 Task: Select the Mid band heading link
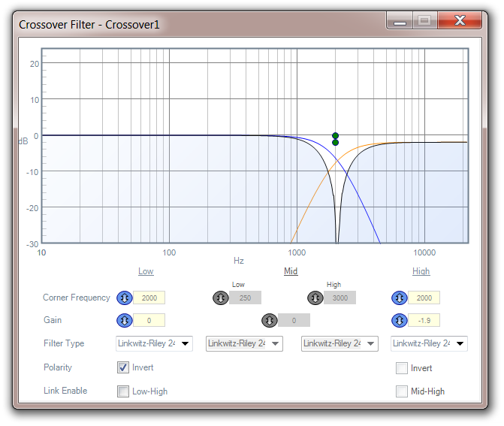pos(291,271)
